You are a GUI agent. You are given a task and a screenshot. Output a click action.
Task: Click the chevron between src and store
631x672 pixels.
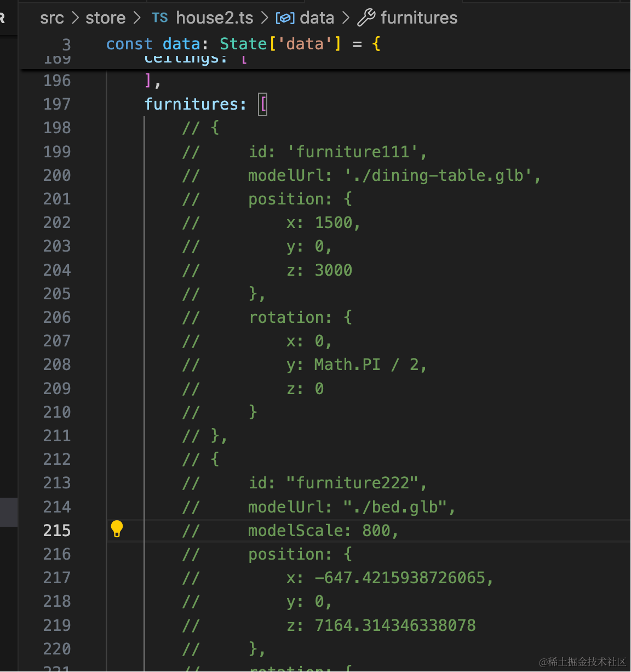coord(75,18)
